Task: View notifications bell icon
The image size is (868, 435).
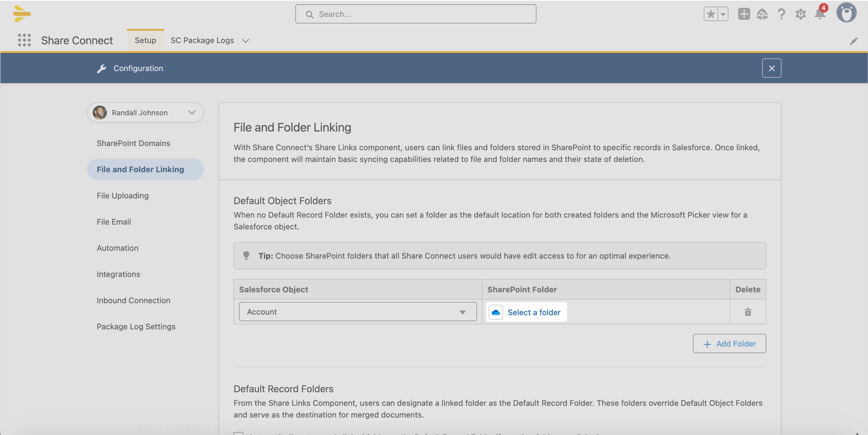Action: click(820, 14)
